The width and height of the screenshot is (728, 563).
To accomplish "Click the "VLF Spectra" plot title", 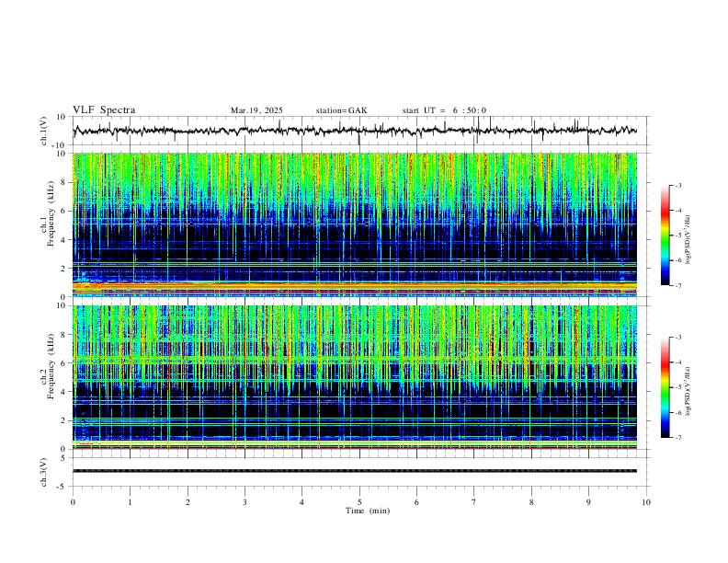I will point(104,110).
